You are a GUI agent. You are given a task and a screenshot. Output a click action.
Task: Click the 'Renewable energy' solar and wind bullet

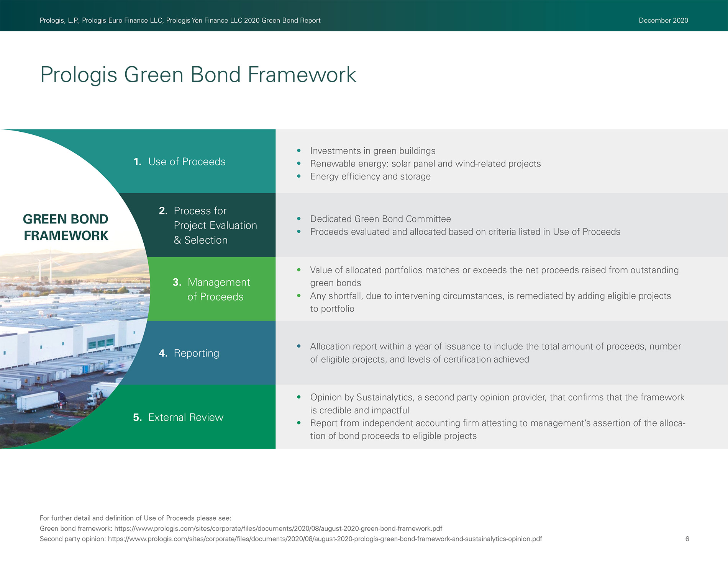(425, 163)
